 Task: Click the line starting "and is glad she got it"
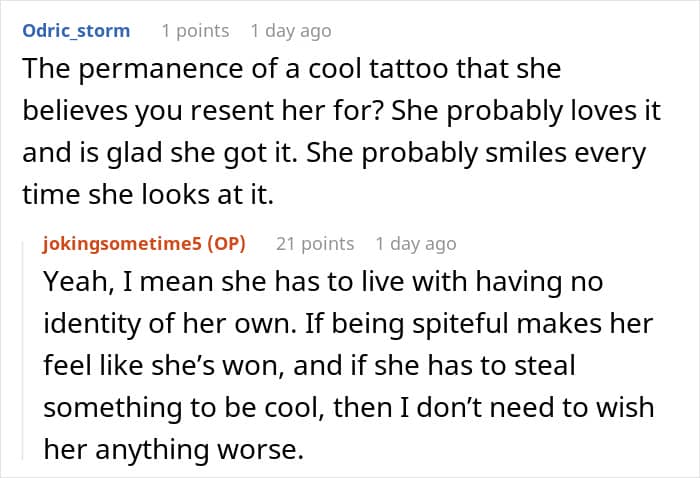[x=330, y=153]
